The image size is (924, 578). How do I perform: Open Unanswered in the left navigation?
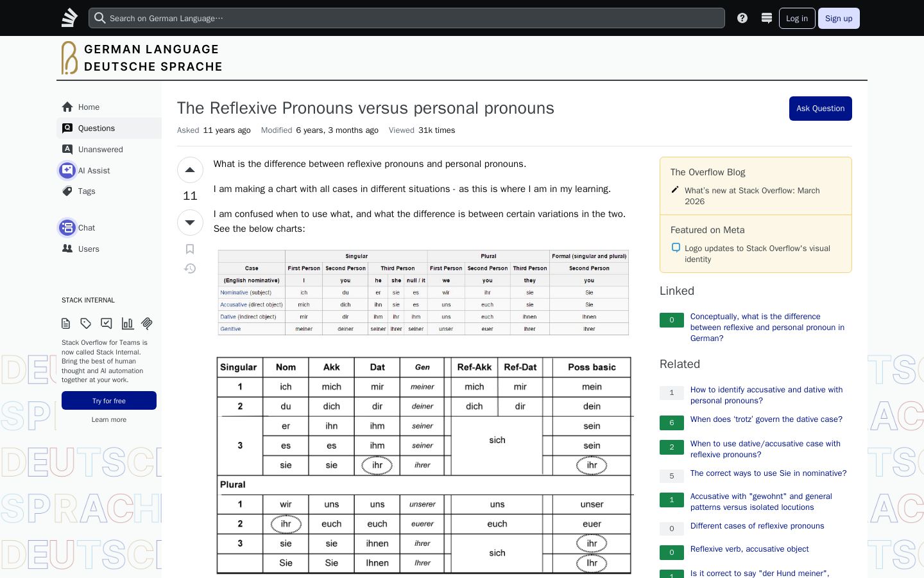(x=109, y=149)
